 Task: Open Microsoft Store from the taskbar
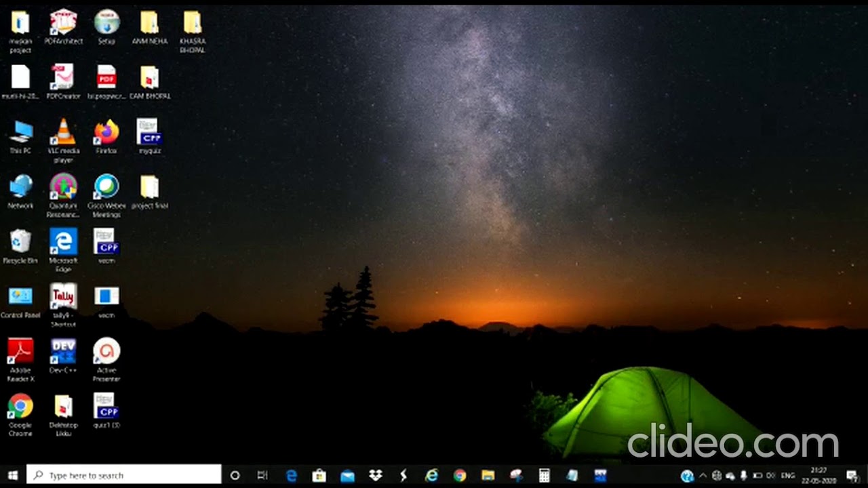(319, 475)
